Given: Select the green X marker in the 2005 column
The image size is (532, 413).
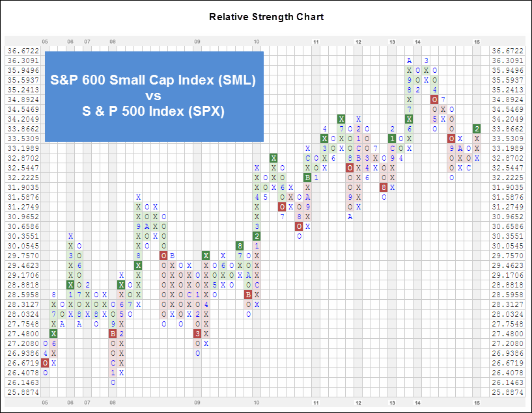Looking at the screenshot, I should pyautogui.click(x=54, y=334).
